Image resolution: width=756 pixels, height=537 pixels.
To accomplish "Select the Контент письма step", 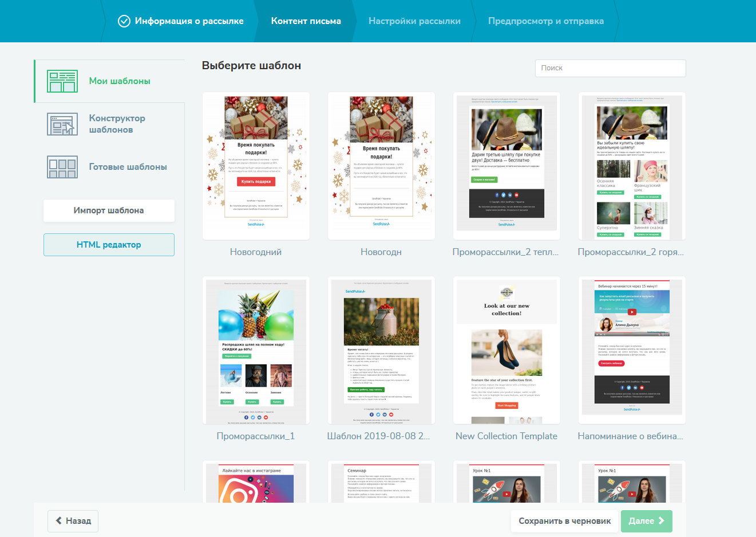I will pyautogui.click(x=306, y=21).
